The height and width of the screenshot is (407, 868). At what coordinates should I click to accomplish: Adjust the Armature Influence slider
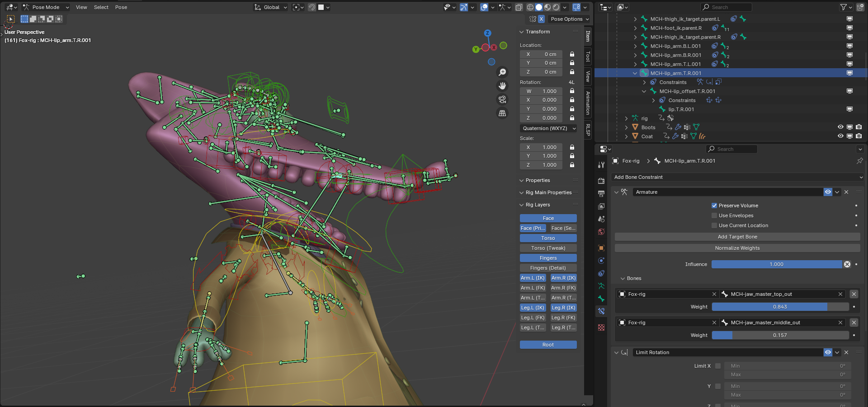pyautogui.click(x=777, y=264)
